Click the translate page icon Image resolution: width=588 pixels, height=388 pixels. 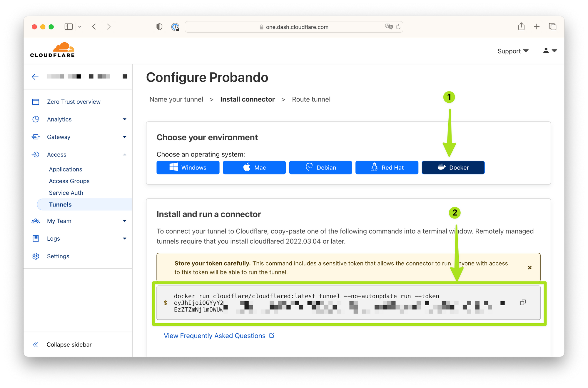pos(389,26)
